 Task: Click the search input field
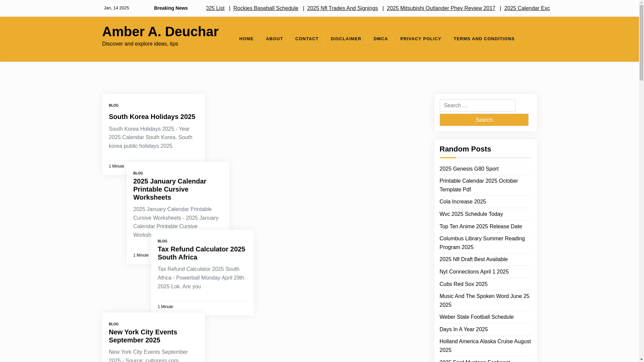point(477,106)
